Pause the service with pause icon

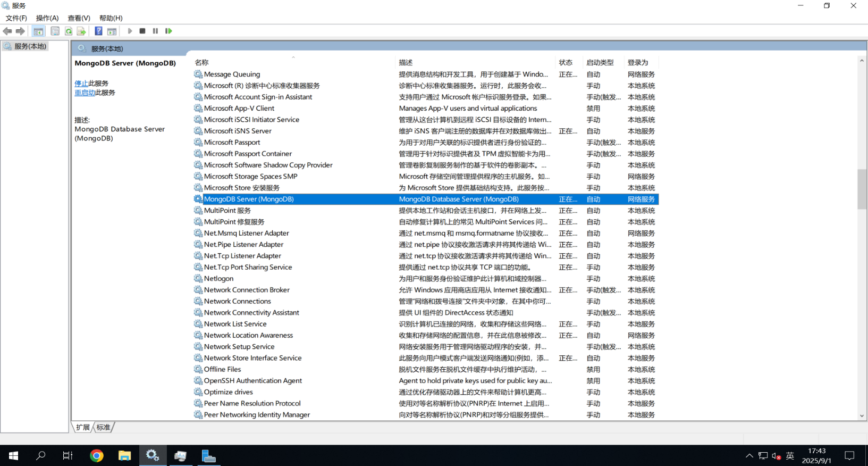tap(155, 31)
